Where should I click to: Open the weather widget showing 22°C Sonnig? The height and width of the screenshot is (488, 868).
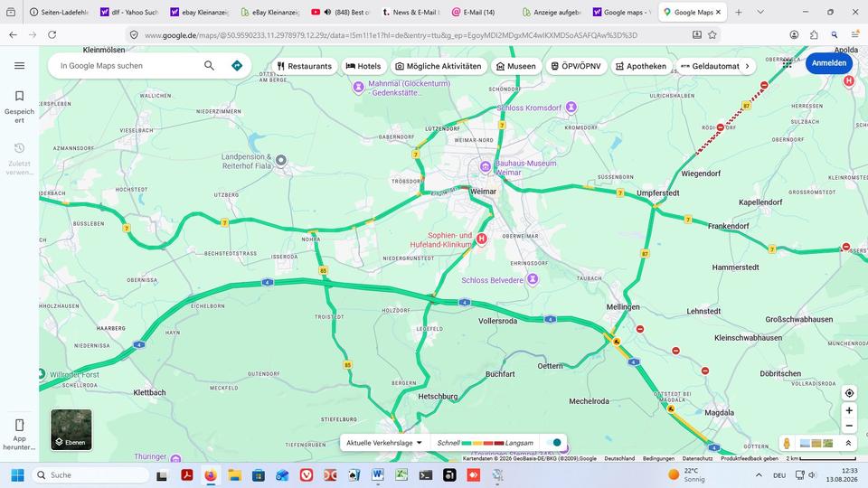coord(688,474)
